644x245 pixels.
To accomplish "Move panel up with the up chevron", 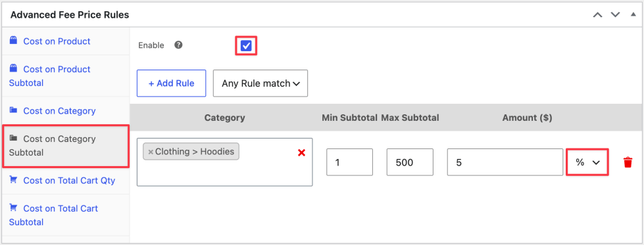I will pyautogui.click(x=597, y=14).
